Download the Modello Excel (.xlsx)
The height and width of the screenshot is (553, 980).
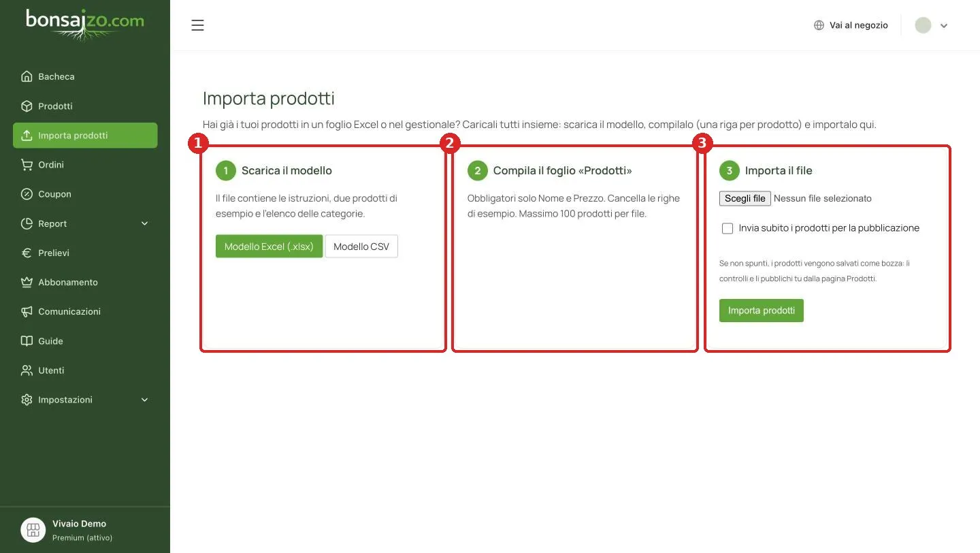pyautogui.click(x=269, y=247)
